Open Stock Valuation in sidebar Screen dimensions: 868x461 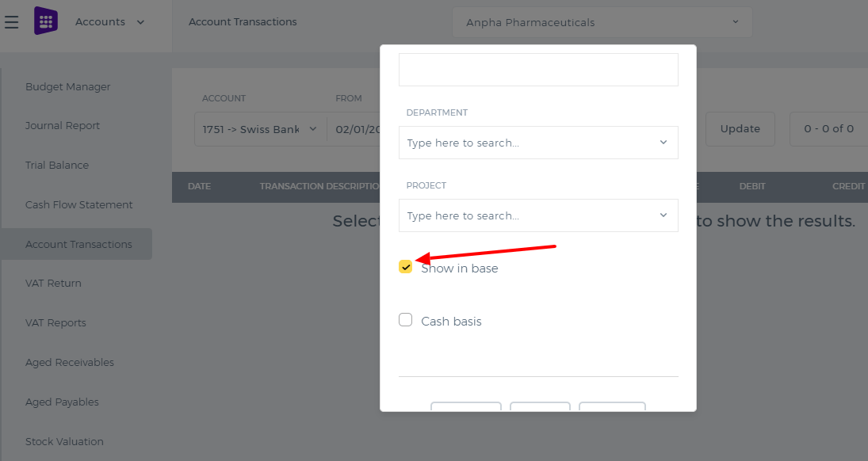point(64,442)
